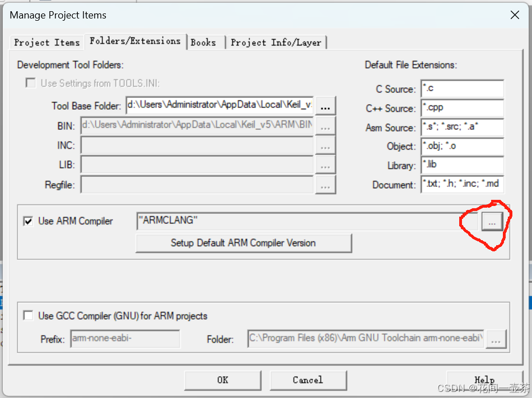The image size is (532, 398).
Task: Browse for the GCC toolchain folder
Action: [x=496, y=339]
